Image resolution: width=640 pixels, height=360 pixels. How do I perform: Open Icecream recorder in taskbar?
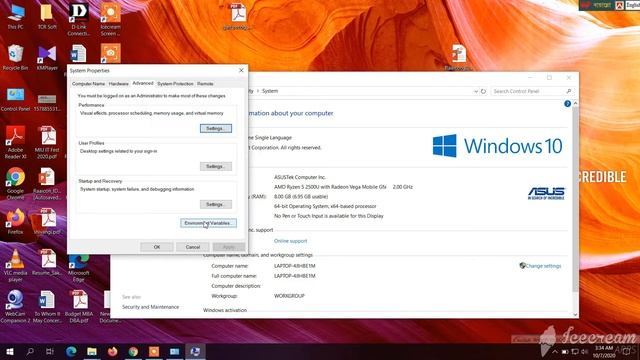coord(154,351)
